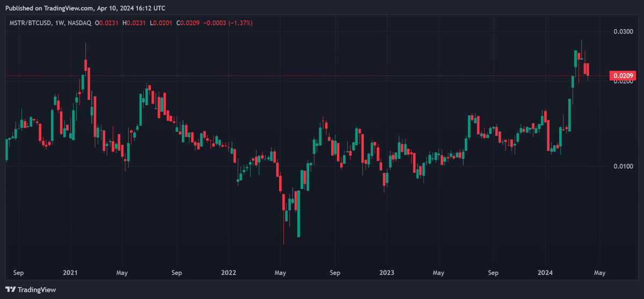Click the TradingView logo at bottom left
644x299 pixels.
click(x=31, y=290)
